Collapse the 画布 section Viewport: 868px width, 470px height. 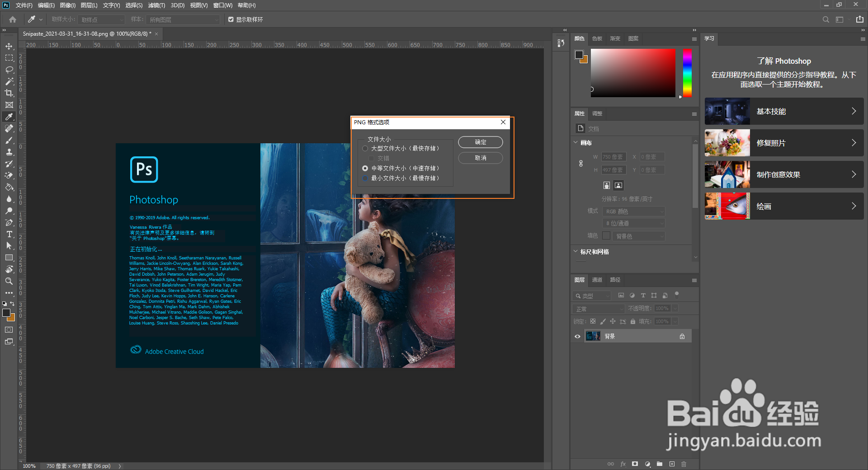(x=576, y=142)
